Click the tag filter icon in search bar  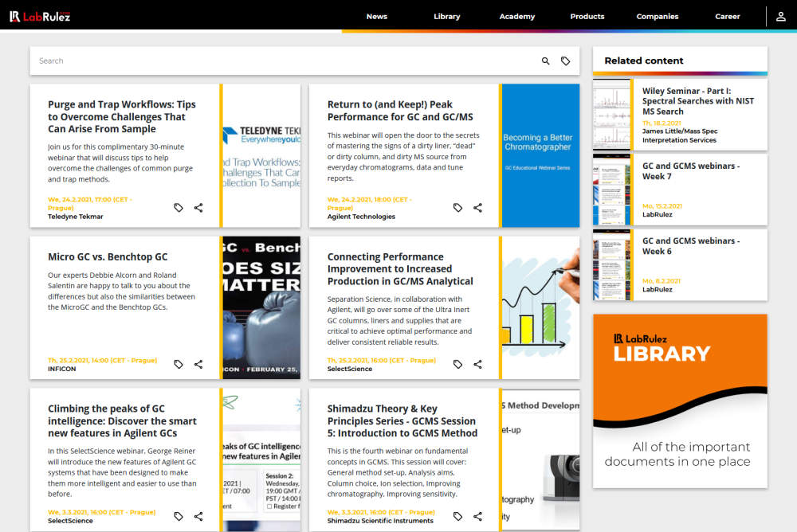pos(565,61)
